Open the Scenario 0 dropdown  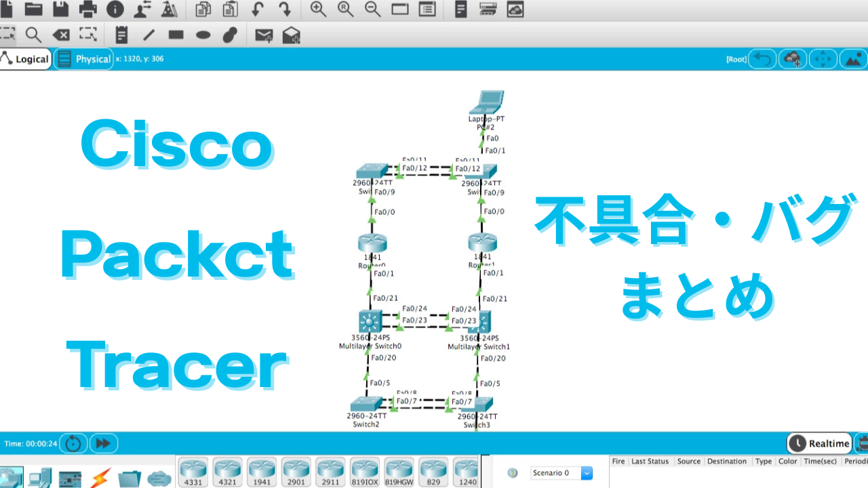(x=561, y=473)
